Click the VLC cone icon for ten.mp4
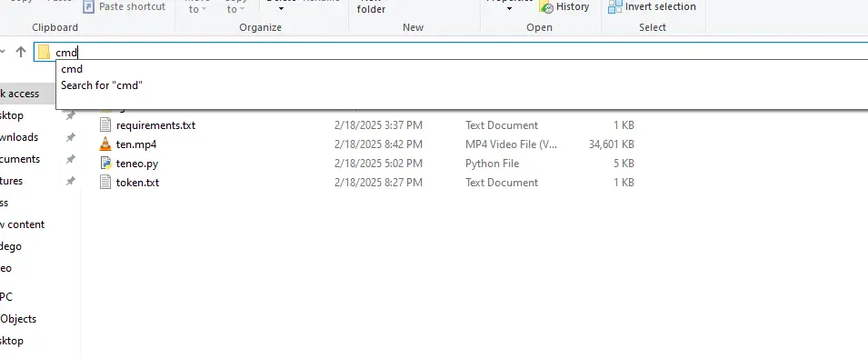This screenshot has width=868, height=358. tap(105, 144)
